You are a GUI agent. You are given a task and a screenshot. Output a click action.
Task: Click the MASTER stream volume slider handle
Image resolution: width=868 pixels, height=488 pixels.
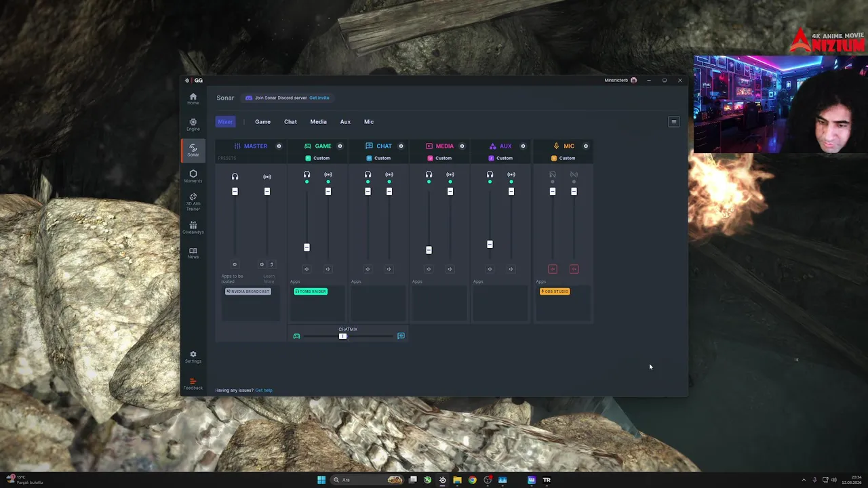pos(267,192)
